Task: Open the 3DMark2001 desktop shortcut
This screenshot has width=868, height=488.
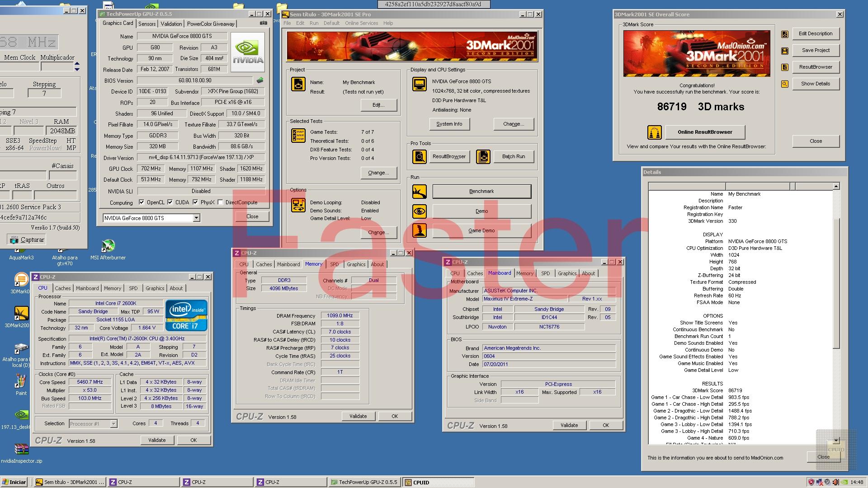Action: click(21, 317)
